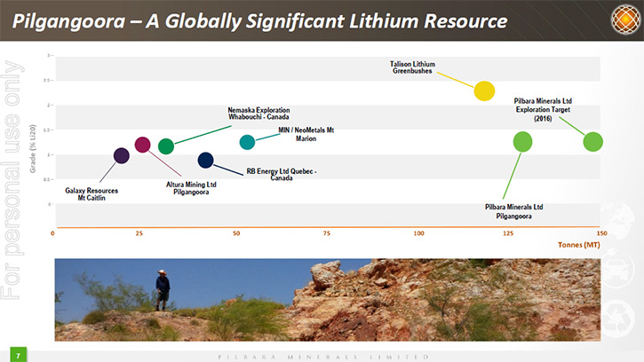Click the 'Grade (% Li2O)' axis title
This screenshot has height=362, width=644.
(33, 148)
